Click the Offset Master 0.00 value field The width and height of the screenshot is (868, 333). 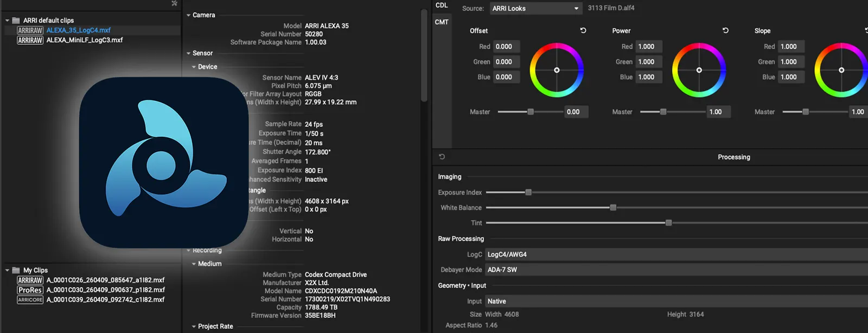577,112
